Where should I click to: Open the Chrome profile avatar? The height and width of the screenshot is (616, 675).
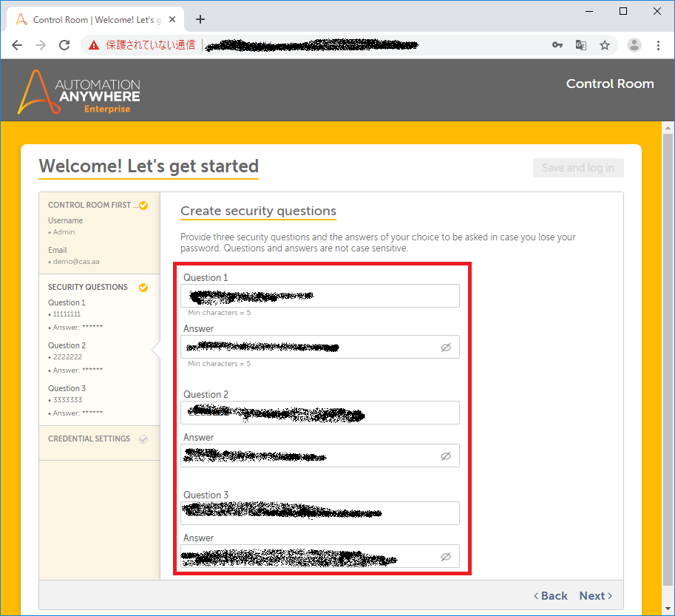coord(634,45)
